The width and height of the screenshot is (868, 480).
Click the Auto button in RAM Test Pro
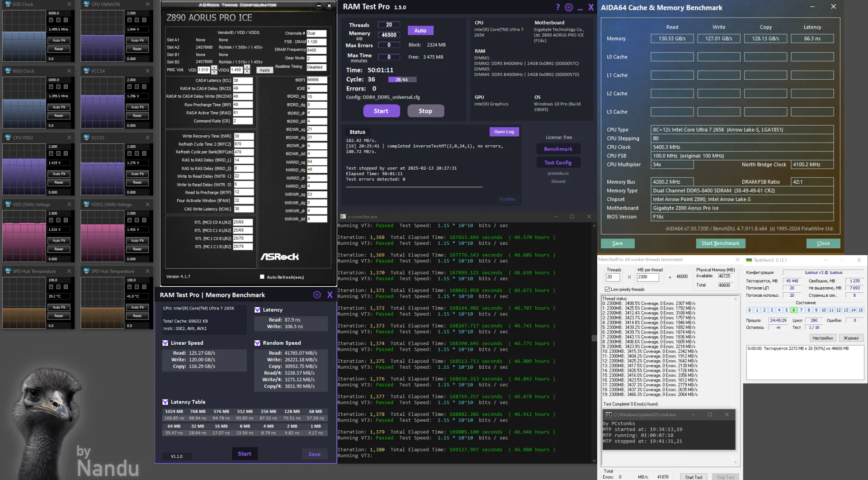tap(420, 30)
